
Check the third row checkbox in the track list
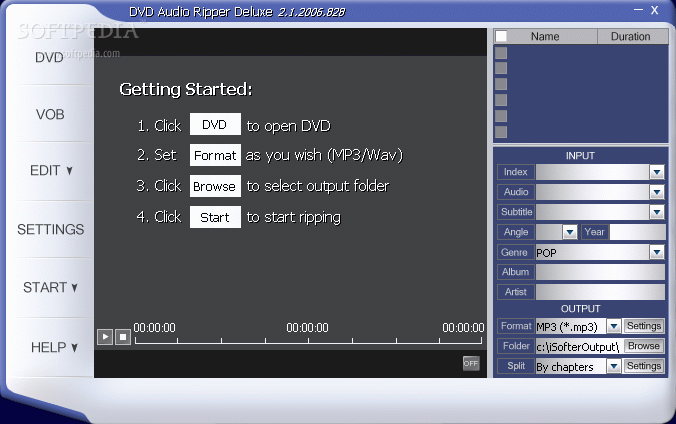[501, 84]
